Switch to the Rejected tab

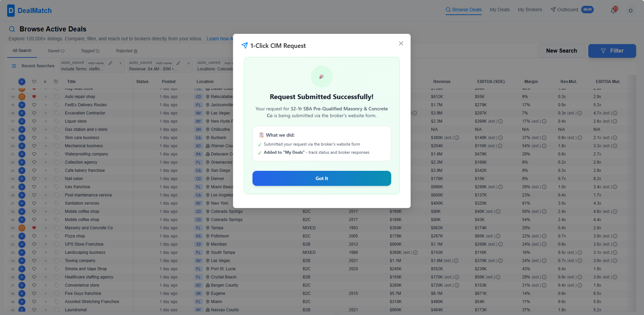(127, 51)
